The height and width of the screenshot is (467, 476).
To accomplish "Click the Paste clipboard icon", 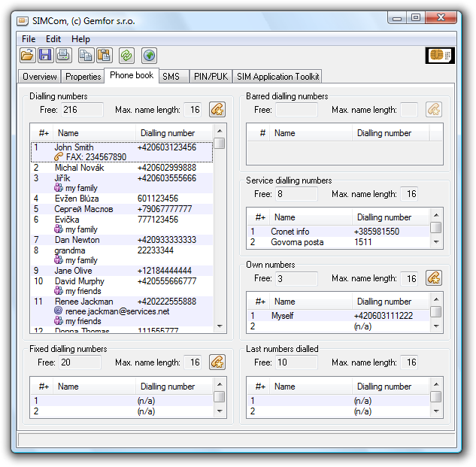I will (104, 55).
